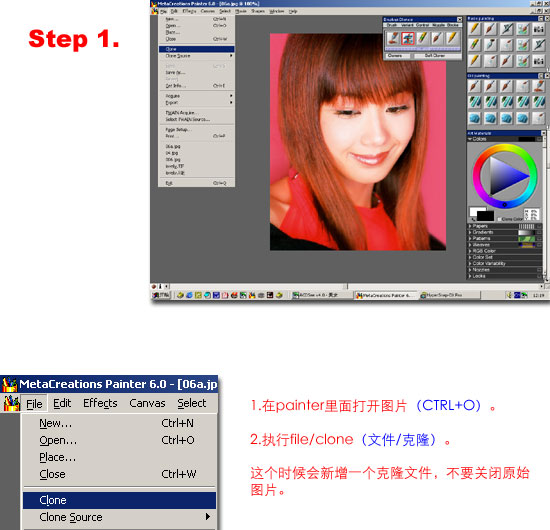Screen dimensions: 550x530
Task: Open Window menu in small Painter window
Action: click(x=277, y=12)
